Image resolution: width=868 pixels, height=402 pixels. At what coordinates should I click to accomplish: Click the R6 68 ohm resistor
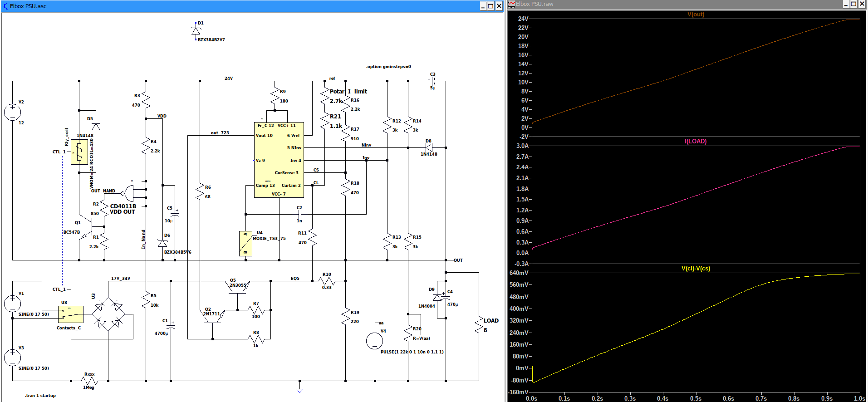pyautogui.click(x=200, y=191)
